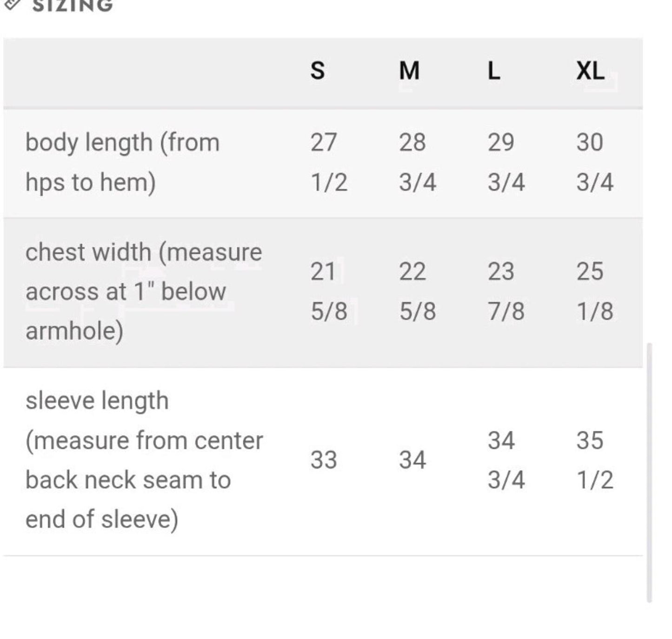Screen dimensions: 672x639
Task: Click the XL chest width value 25 1/8
Action: pyautogui.click(x=595, y=291)
